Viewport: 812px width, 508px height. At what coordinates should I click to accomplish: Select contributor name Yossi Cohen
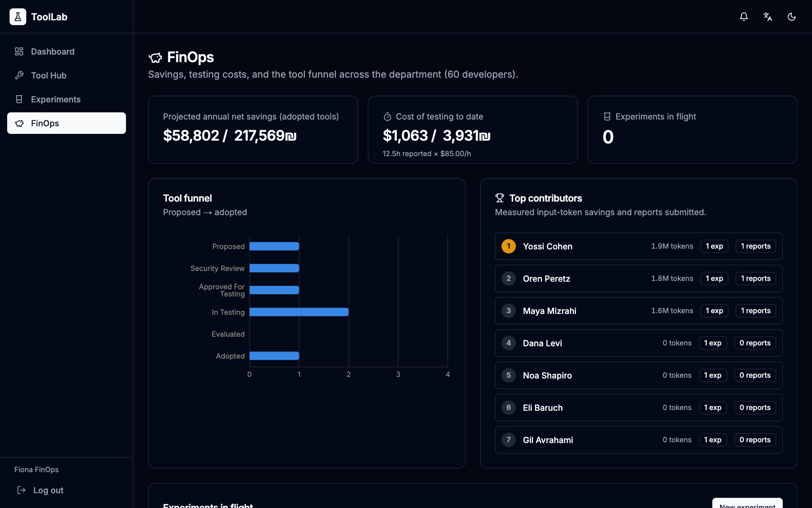click(x=548, y=246)
